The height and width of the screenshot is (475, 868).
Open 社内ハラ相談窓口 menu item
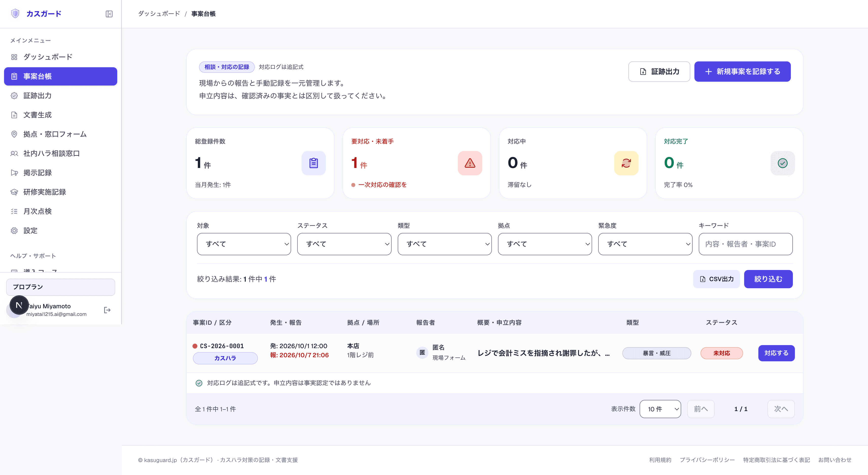click(61, 154)
